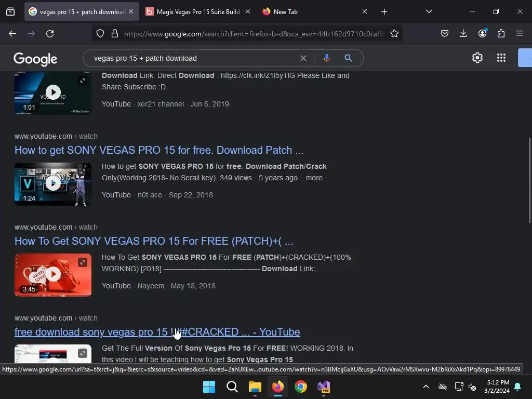Open 'How to get SONY VEGAS PRO 15 for free' result

point(159,150)
